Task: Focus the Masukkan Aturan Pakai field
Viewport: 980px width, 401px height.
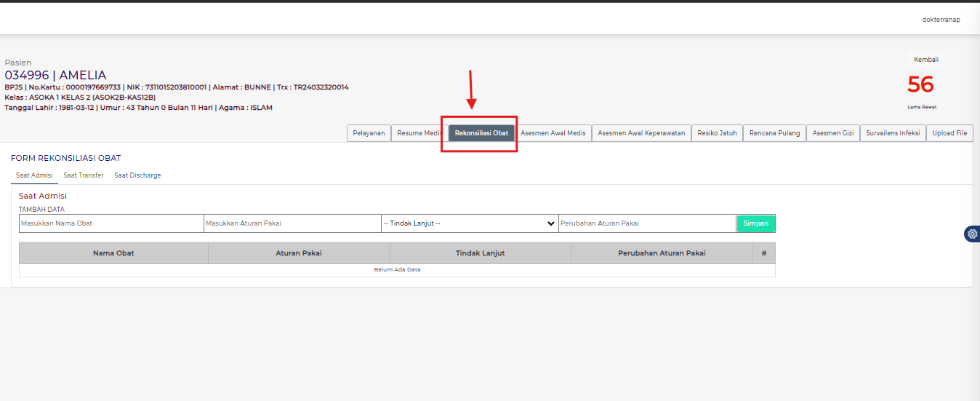Action: coord(292,223)
